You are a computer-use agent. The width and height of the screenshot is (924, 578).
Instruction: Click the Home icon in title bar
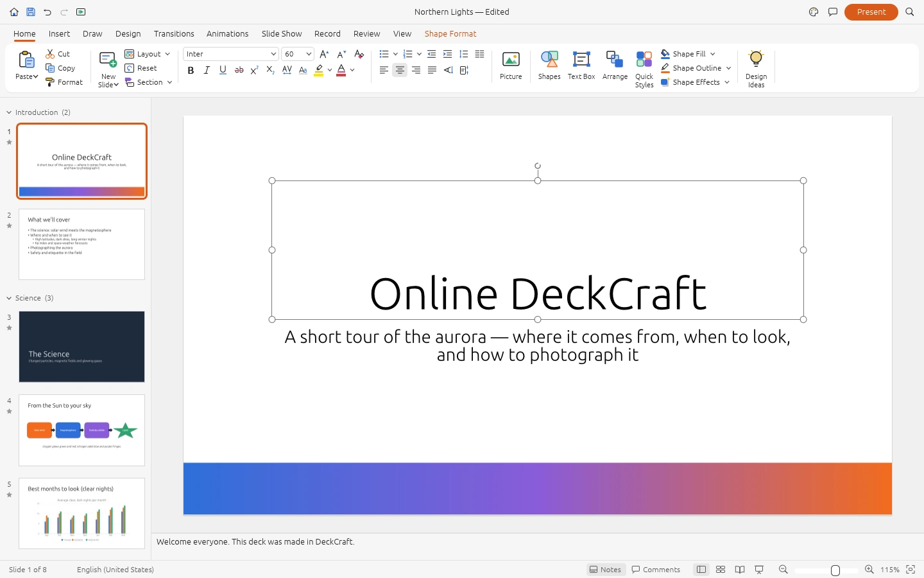coord(14,12)
